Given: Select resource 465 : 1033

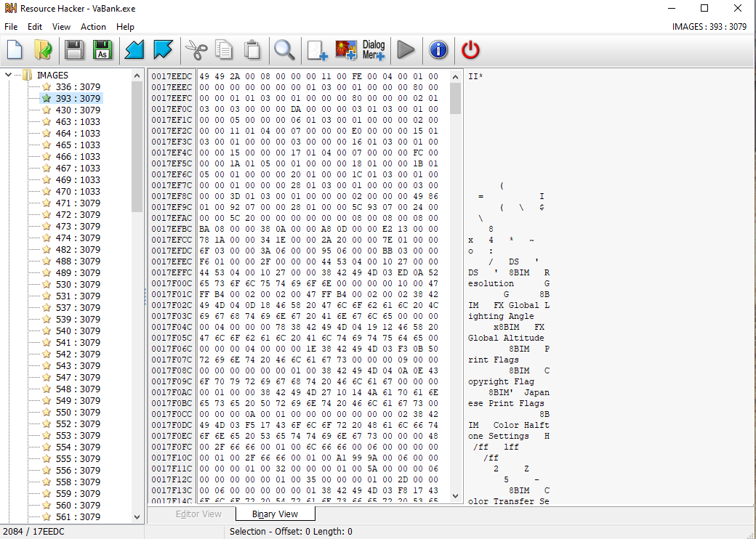Looking at the screenshot, I should pyautogui.click(x=78, y=145).
